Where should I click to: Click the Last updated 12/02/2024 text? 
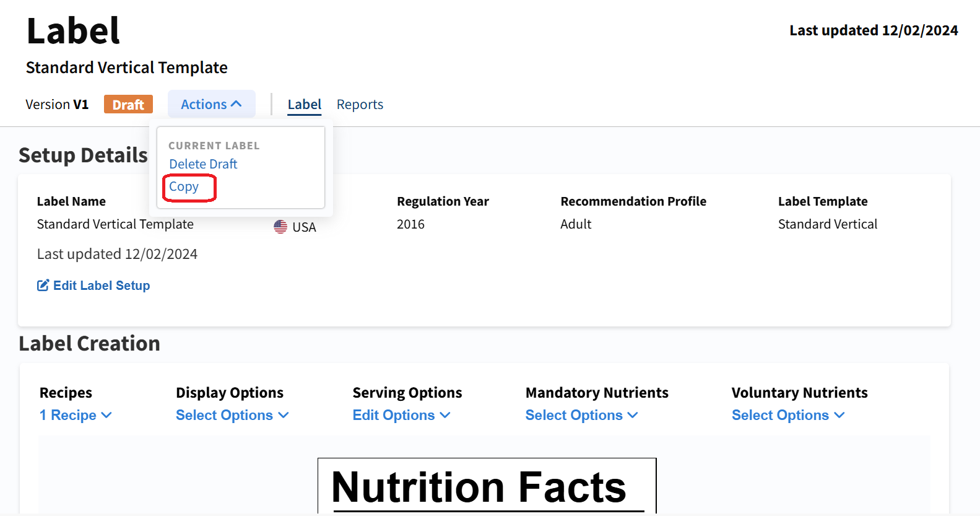click(874, 30)
